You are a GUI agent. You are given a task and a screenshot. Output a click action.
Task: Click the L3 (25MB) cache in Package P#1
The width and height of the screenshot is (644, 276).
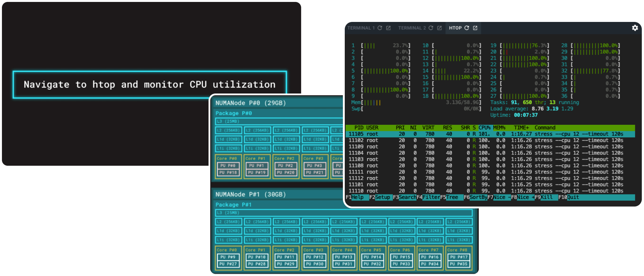coord(344,213)
